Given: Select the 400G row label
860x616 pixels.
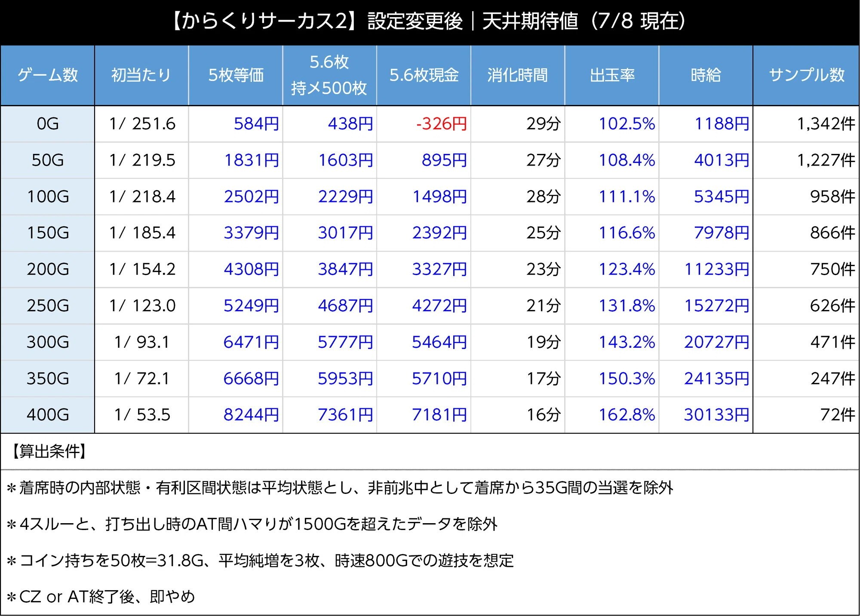Looking at the screenshot, I should coord(47,415).
